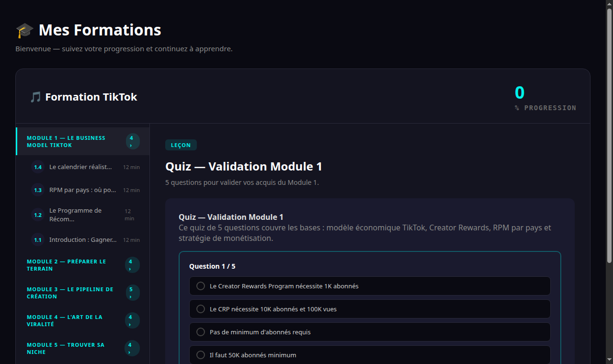Click the Module 4 count badge chevron
Viewport: 613px width, 364px height.
click(132, 320)
